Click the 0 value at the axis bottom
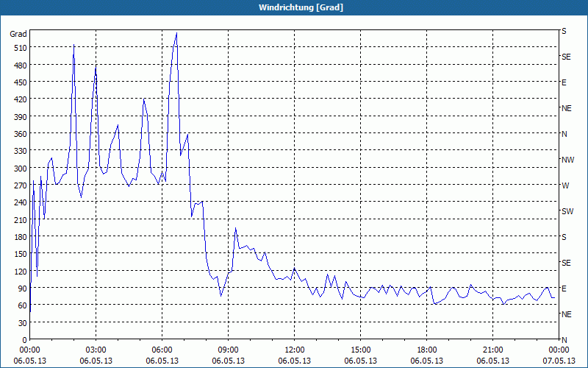Image resolution: width=588 pixels, height=368 pixels. click(x=25, y=340)
